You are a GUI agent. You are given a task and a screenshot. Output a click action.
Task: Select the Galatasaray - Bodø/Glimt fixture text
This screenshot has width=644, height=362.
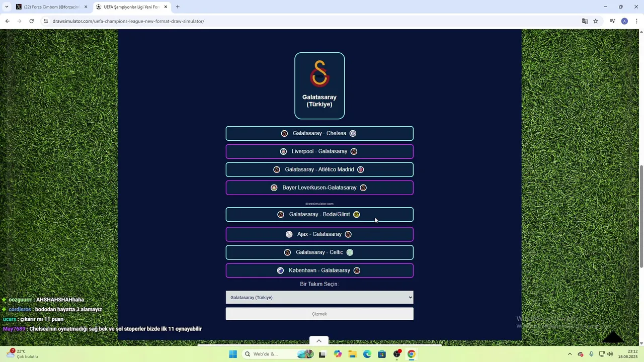click(x=319, y=214)
